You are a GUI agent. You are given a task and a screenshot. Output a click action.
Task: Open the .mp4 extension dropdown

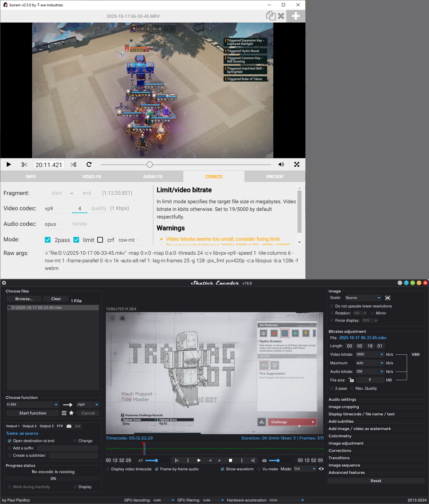[88, 405]
